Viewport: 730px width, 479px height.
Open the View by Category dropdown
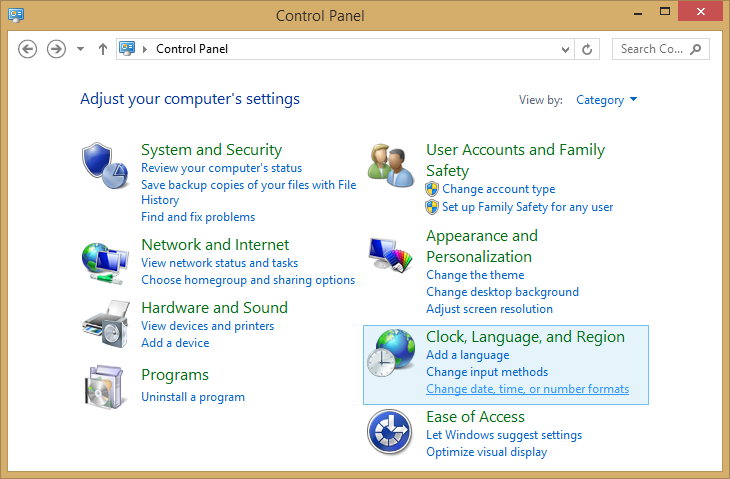606,100
